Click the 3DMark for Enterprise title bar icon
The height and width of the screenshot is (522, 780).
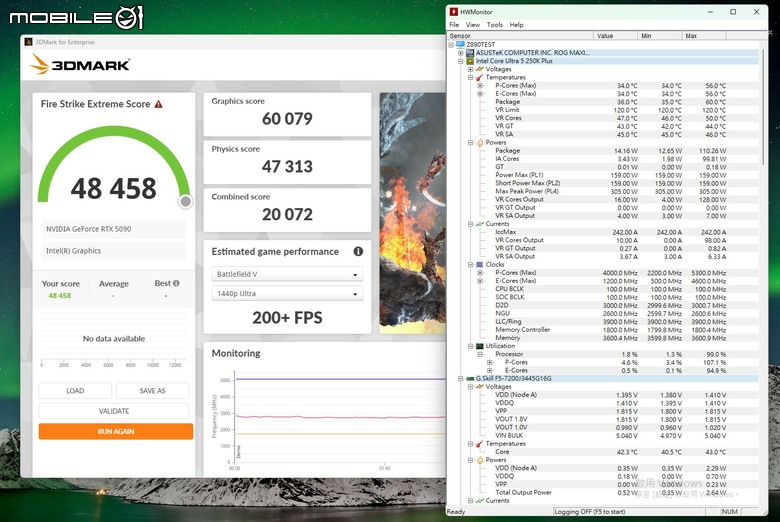tap(29, 42)
